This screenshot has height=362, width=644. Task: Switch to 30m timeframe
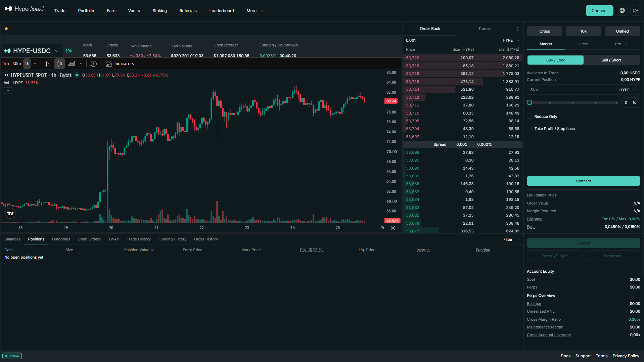pyautogui.click(x=17, y=64)
